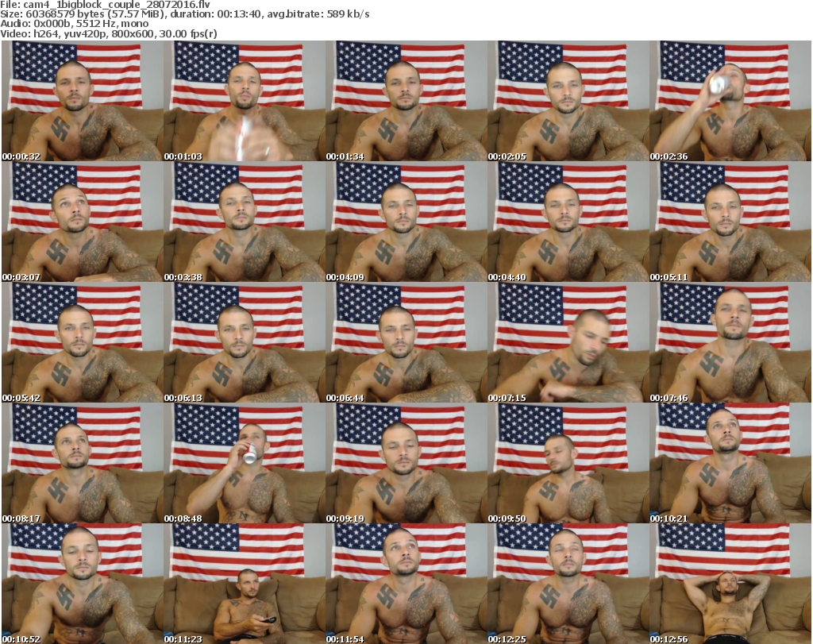Select the thumbnail stamped 00:12:56

pyautogui.click(x=730, y=584)
